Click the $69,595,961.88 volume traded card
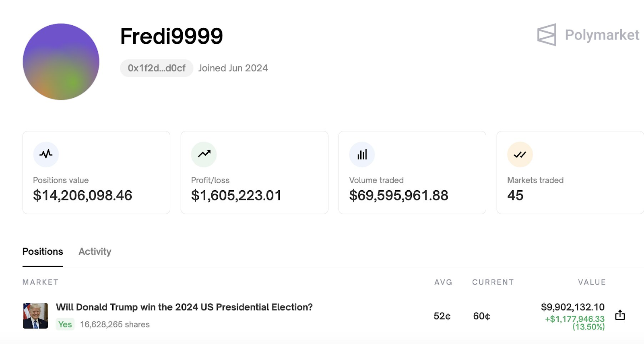The height and width of the screenshot is (344, 644). (x=412, y=172)
